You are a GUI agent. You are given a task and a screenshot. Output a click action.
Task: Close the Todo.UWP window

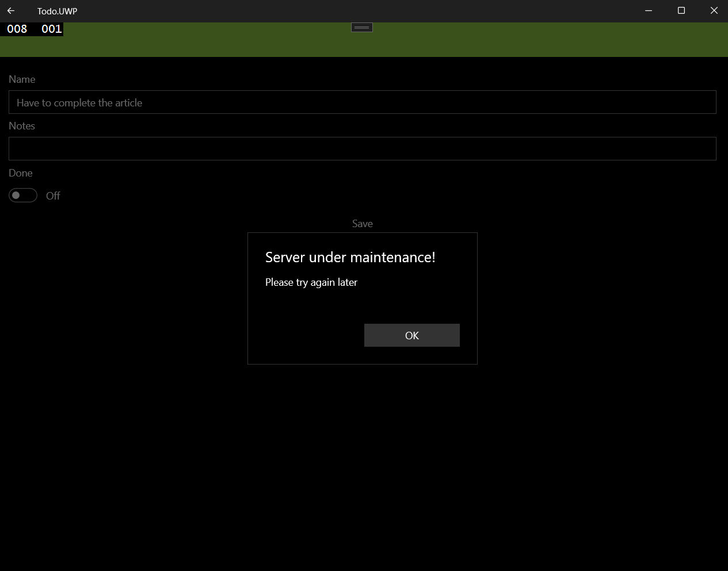(714, 11)
